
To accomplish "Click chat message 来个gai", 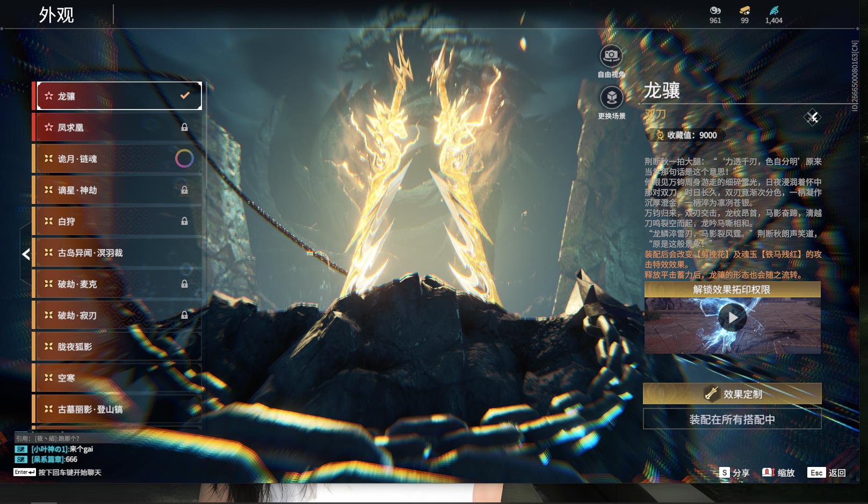I will point(81,449).
